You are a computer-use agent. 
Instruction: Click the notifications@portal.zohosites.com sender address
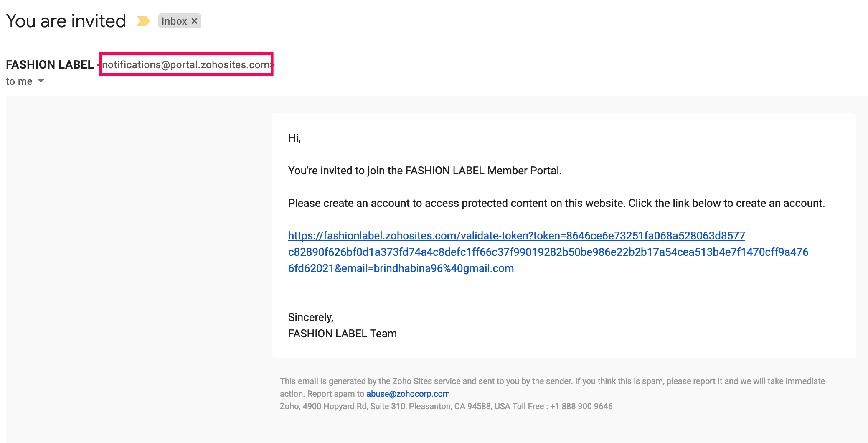click(186, 64)
